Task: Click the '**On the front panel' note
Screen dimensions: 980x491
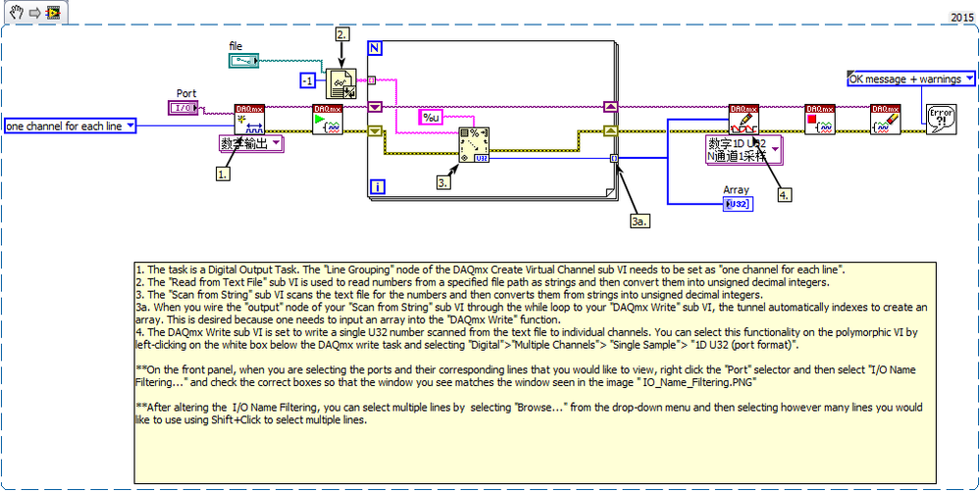Action: 526,374
